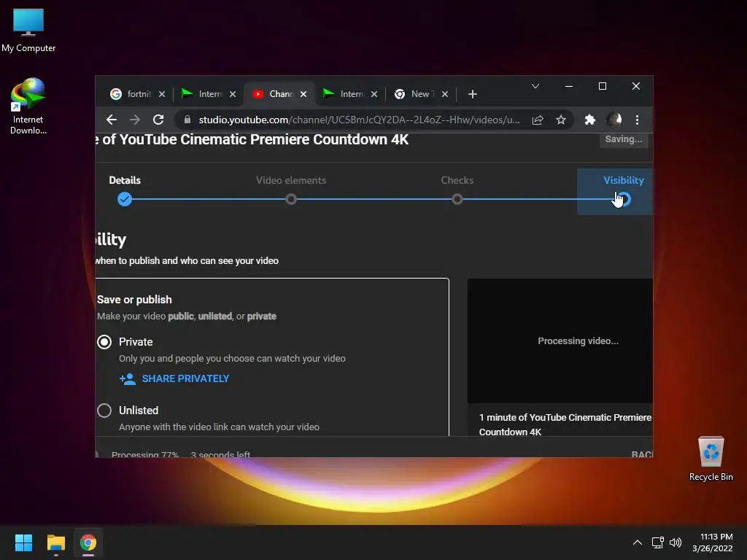
Task: Open Internet Download Manager desktop shortcut
Action: point(28,106)
